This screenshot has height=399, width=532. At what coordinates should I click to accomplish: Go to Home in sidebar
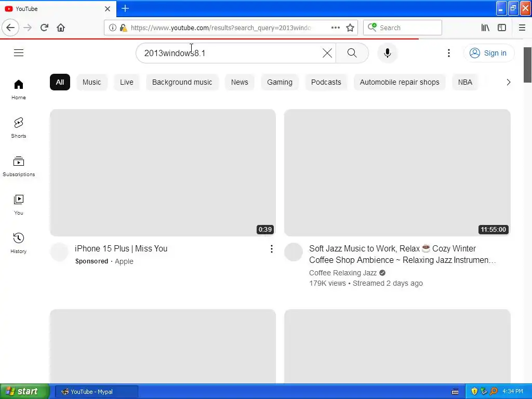coord(19,89)
